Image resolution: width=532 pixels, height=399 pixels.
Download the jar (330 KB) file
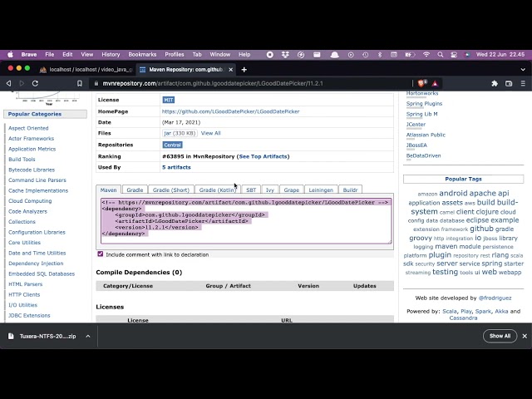click(x=180, y=133)
